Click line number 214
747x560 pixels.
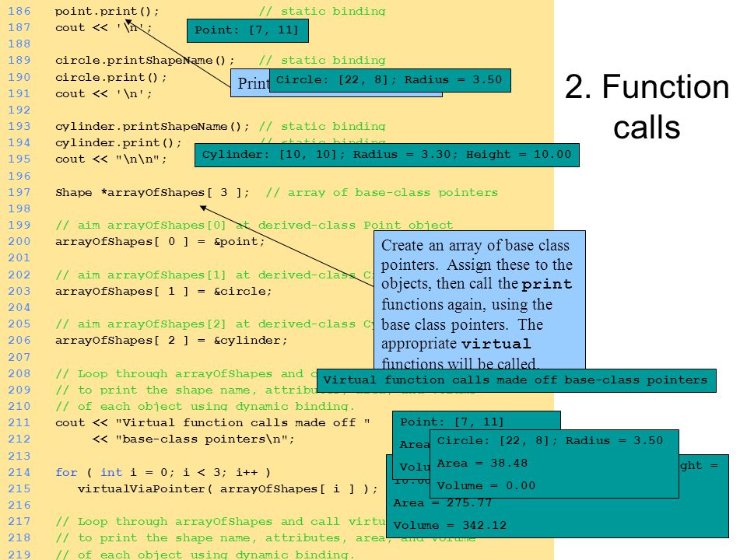[19, 472]
